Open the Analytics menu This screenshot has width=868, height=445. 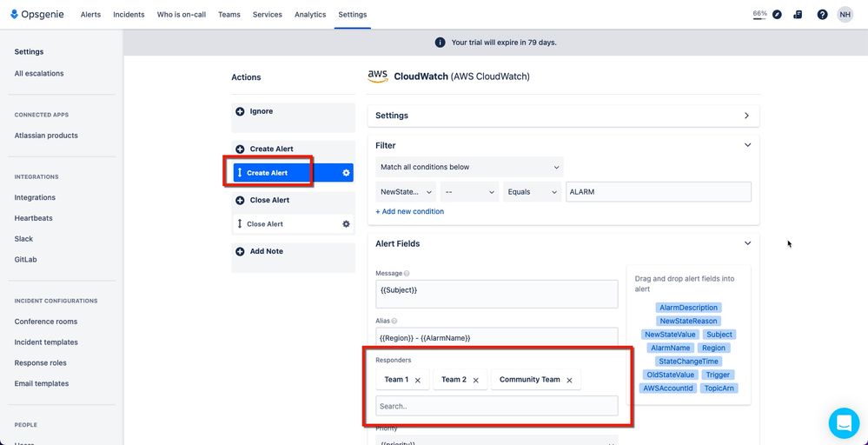pyautogui.click(x=310, y=15)
